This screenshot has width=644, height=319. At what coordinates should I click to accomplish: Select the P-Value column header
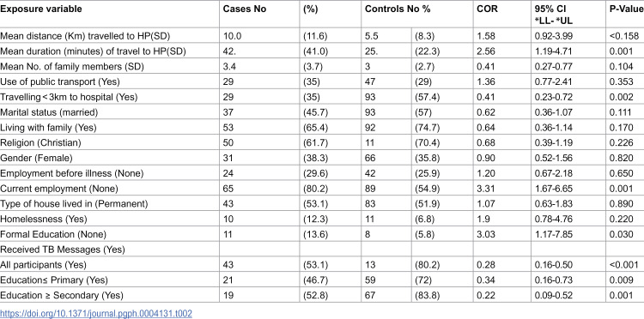coord(626,9)
